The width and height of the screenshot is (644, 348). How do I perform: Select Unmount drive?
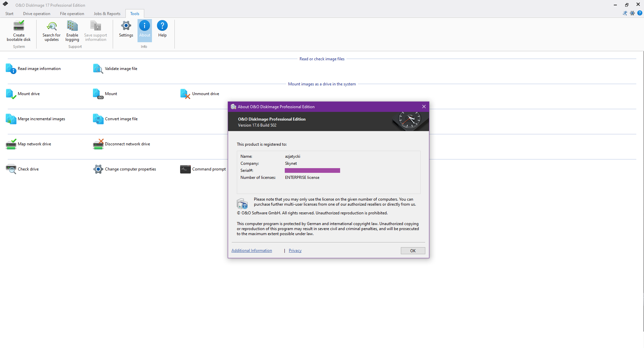[x=200, y=94]
